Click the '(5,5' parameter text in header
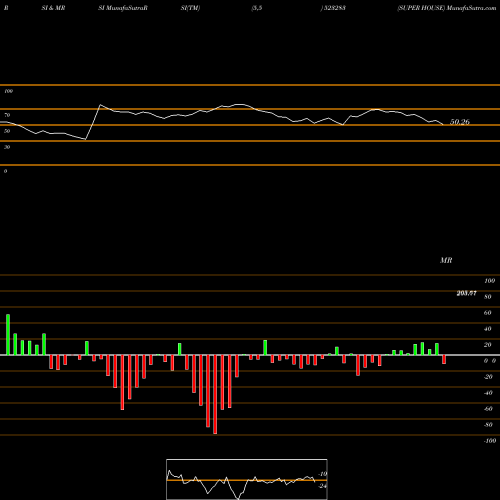This screenshot has height=500, width=500. point(257,8)
